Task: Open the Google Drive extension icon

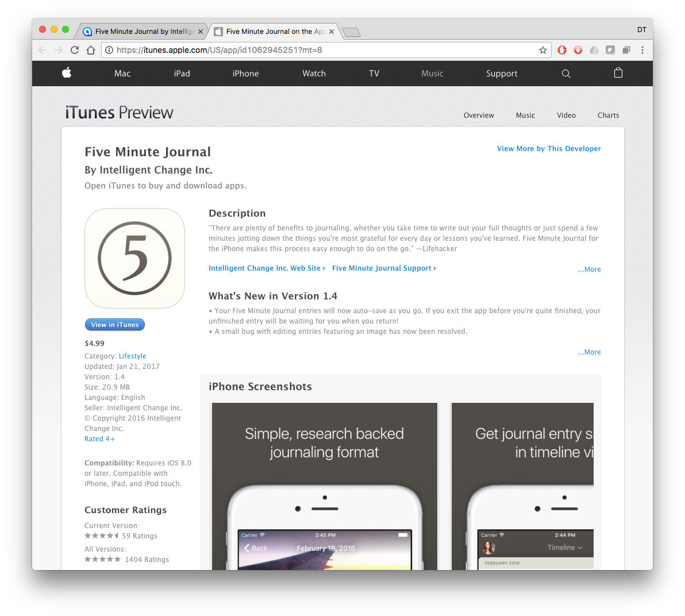Action: [594, 50]
